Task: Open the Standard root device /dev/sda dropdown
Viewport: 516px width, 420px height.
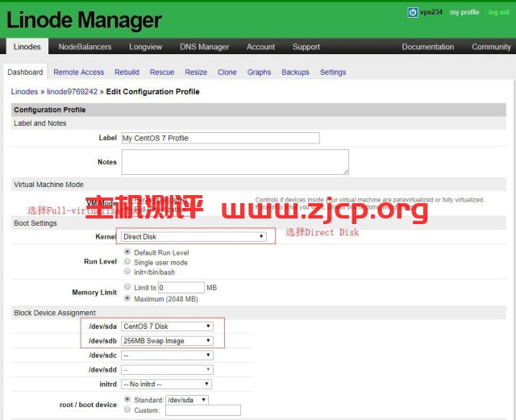Action: click(186, 400)
